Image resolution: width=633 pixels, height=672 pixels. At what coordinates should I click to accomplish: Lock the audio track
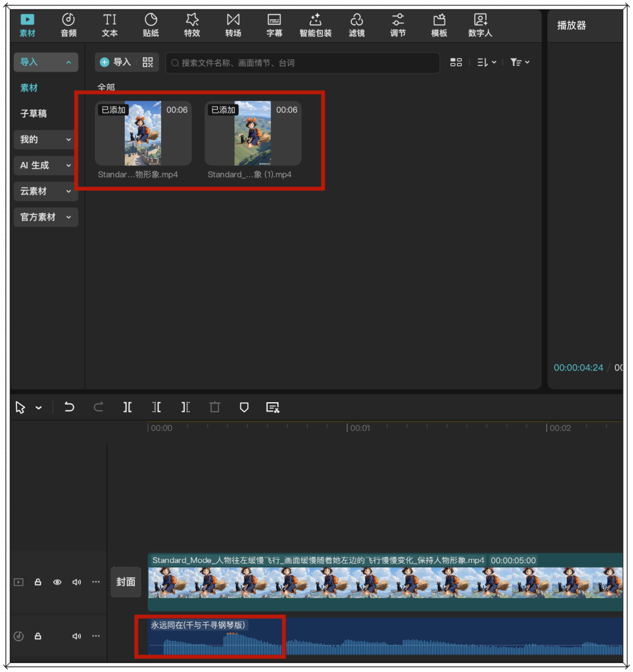click(x=38, y=636)
